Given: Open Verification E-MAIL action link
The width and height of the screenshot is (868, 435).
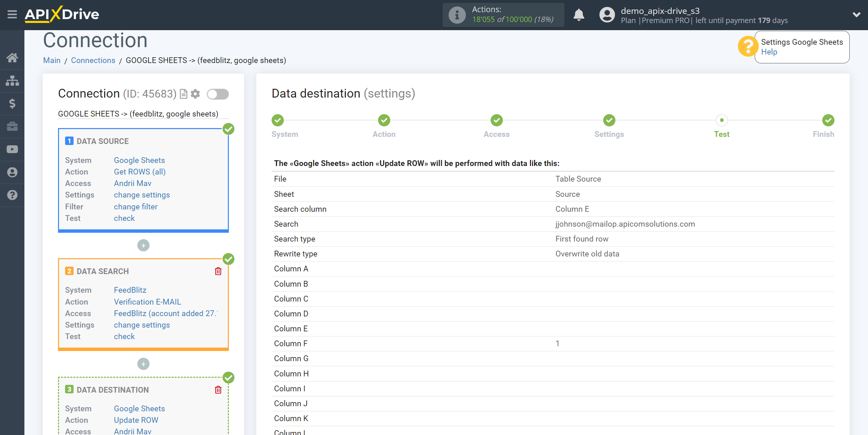Looking at the screenshot, I should point(147,302).
